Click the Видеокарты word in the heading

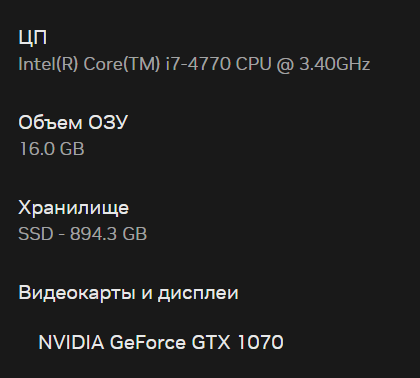click(x=77, y=293)
